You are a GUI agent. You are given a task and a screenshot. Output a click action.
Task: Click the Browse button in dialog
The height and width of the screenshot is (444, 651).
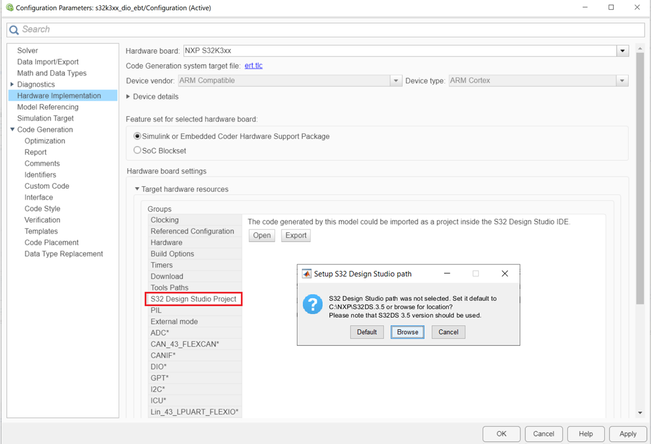coord(407,332)
